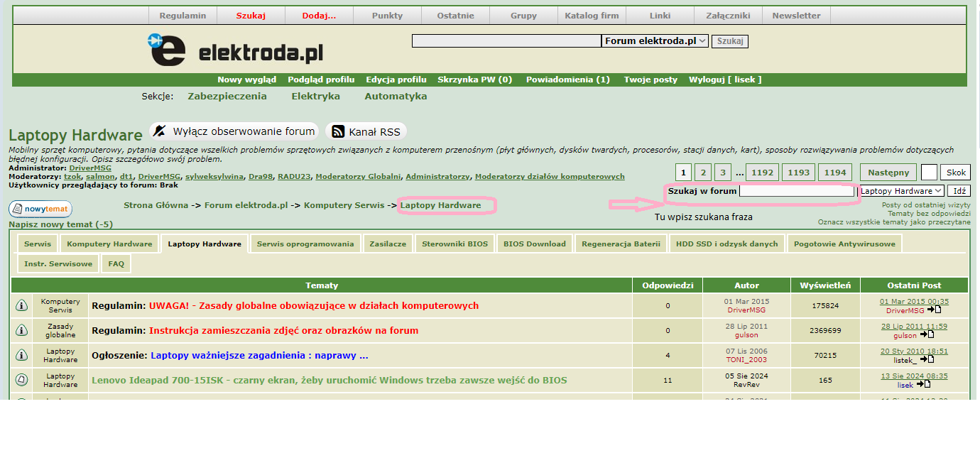The width and height of the screenshot is (980, 453).
Task: Open the Lenovo Ideapad 700-15ISK topic
Action: [330, 381]
